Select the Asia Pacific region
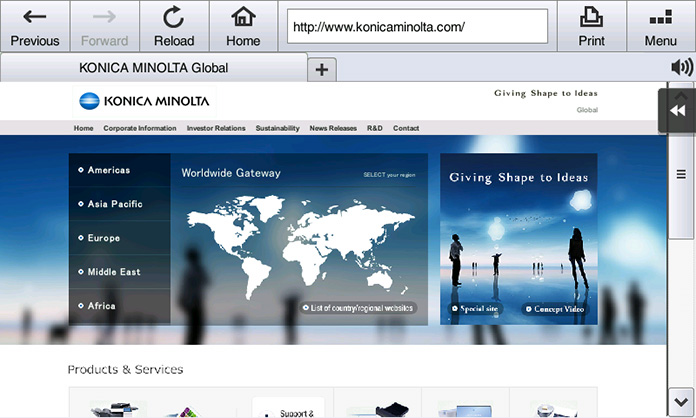Image resolution: width=696 pixels, height=418 pixels. [114, 204]
